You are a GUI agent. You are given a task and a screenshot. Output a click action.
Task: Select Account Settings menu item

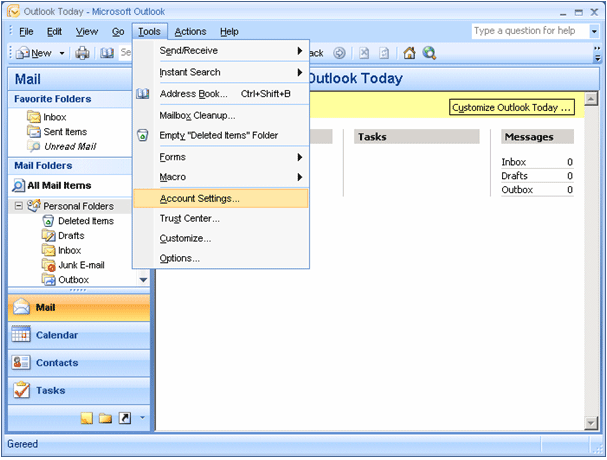(x=221, y=198)
